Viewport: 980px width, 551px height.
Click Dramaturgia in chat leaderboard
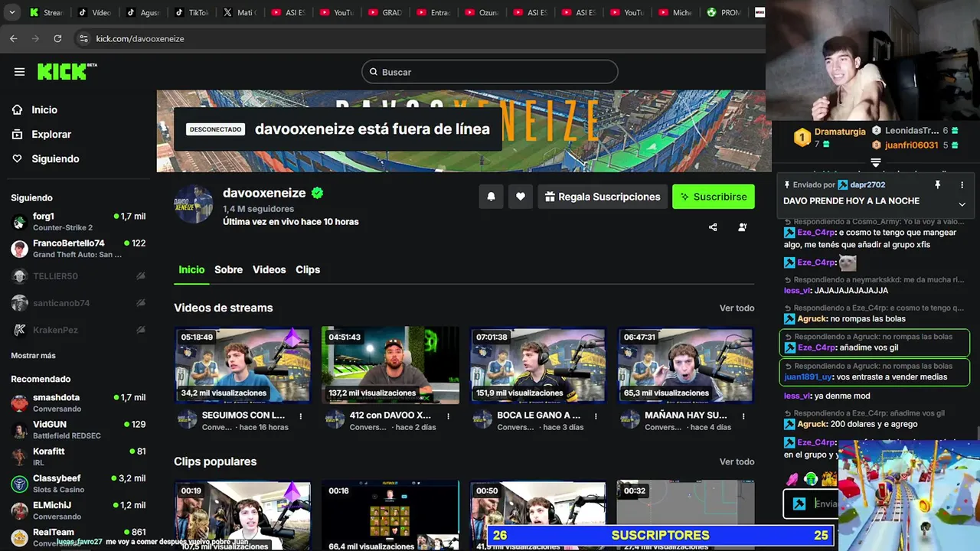tap(840, 132)
